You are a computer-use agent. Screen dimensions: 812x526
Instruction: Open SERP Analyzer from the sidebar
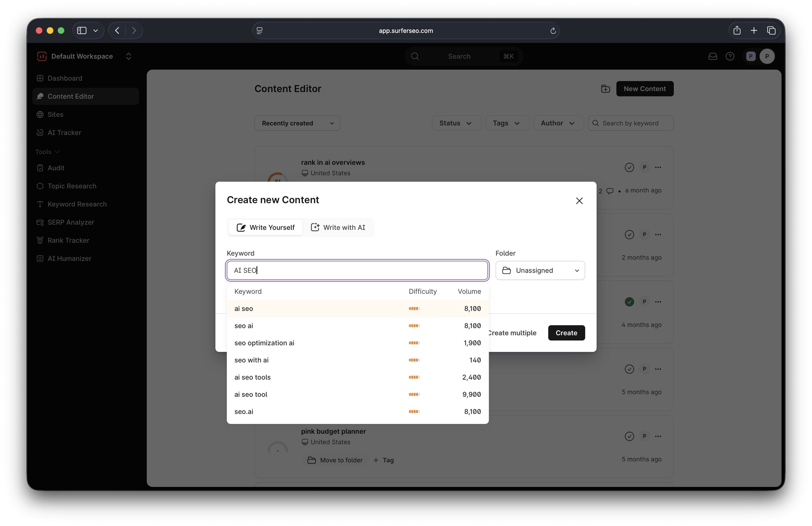coord(71,222)
